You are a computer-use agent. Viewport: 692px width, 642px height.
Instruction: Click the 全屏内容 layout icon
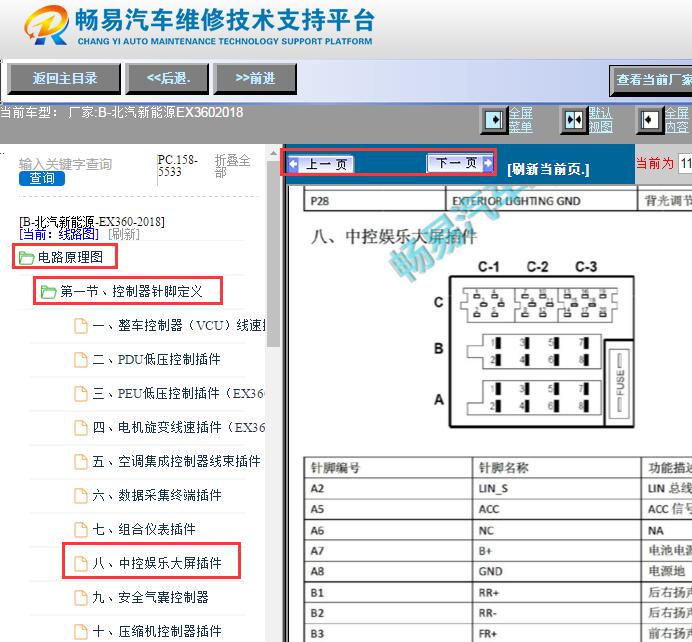click(649, 120)
